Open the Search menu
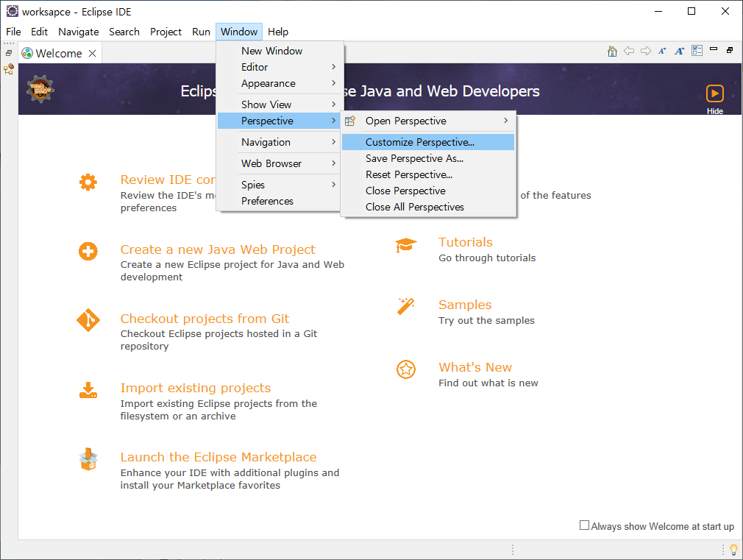 coord(124,32)
